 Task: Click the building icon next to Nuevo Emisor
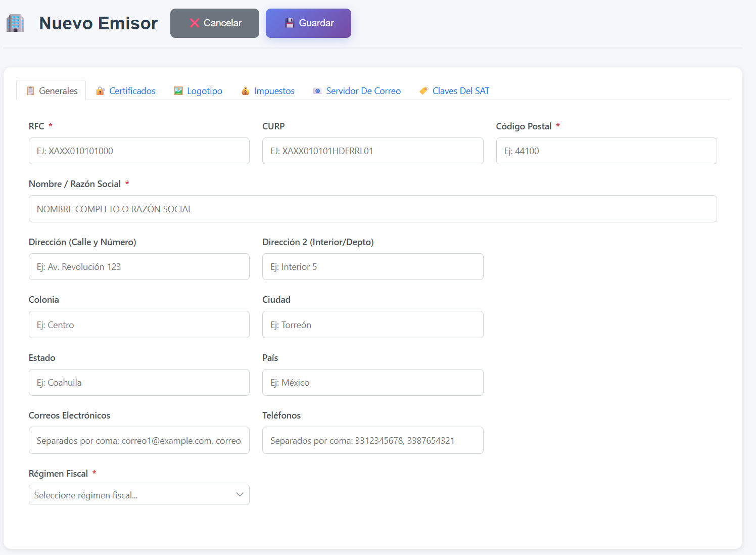click(x=15, y=23)
